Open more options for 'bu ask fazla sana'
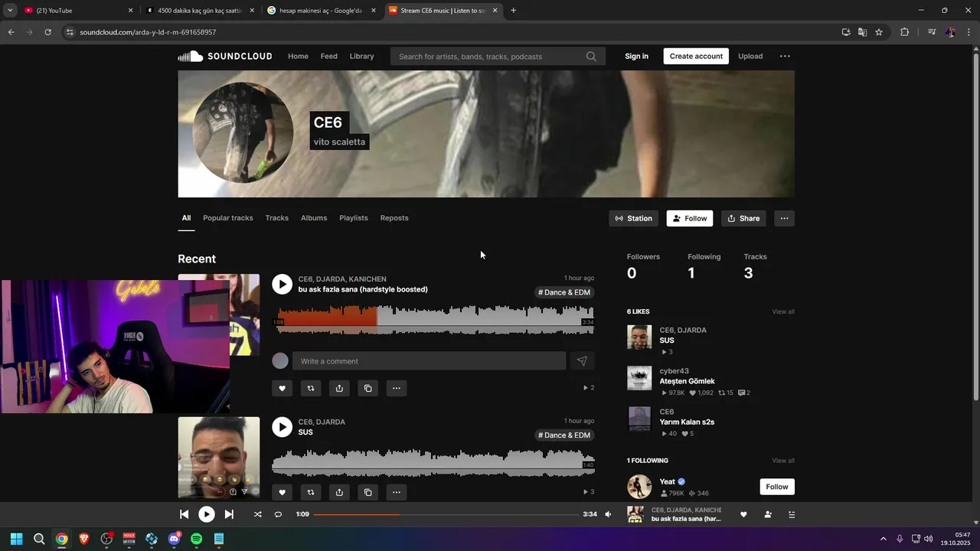Image resolution: width=980 pixels, height=551 pixels. 397,388
